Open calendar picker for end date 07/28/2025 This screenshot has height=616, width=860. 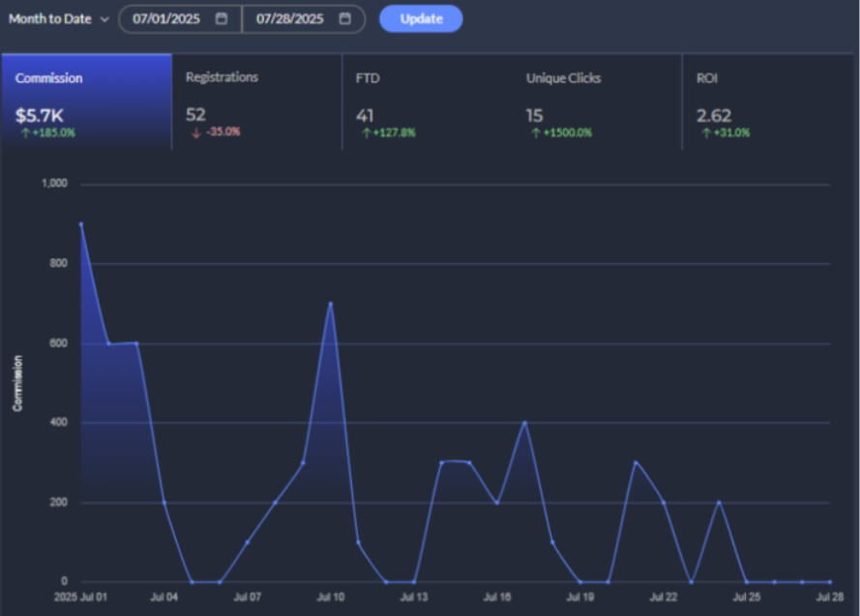tap(345, 18)
